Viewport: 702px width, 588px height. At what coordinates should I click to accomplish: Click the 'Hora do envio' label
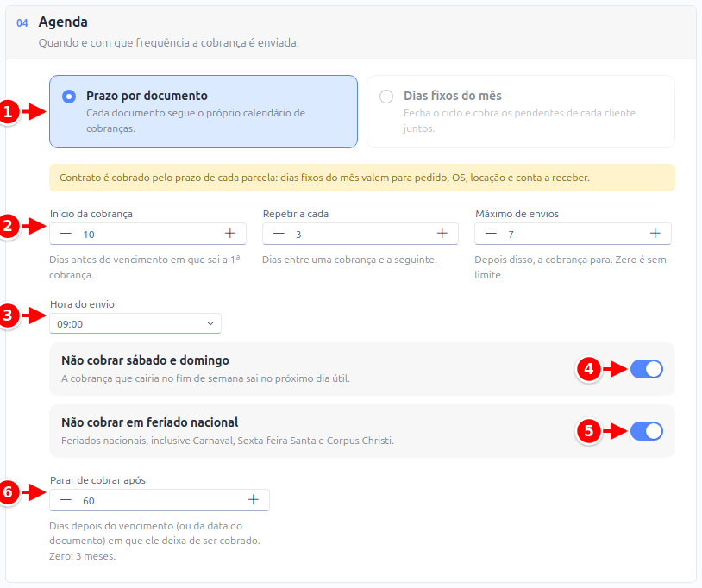[83, 304]
